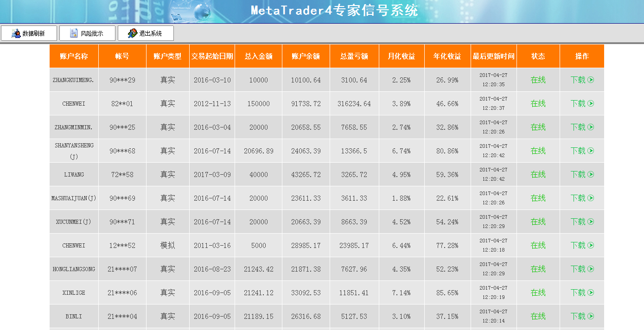This screenshot has height=330, width=644.
Task: Click download arrow icon in HONGLIANGSONG row
Action: coord(591,269)
